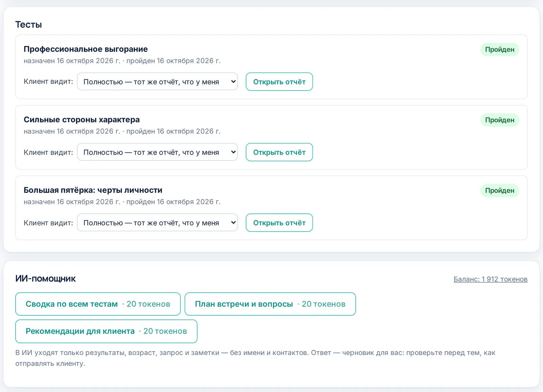Click the Клиент видит label in Большая пятёрка card
This screenshot has height=392, width=543.
coord(48,223)
